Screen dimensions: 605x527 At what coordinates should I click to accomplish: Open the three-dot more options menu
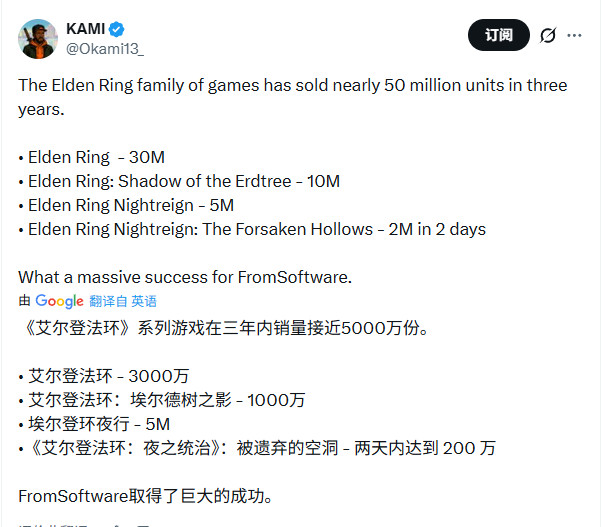point(574,36)
